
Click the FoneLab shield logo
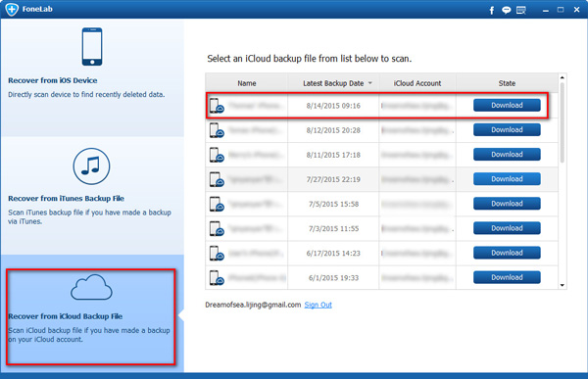click(12, 9)
